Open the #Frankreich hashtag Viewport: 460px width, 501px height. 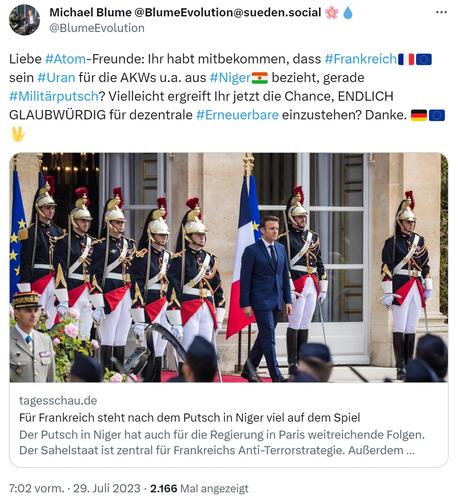[x=361, y=59]
